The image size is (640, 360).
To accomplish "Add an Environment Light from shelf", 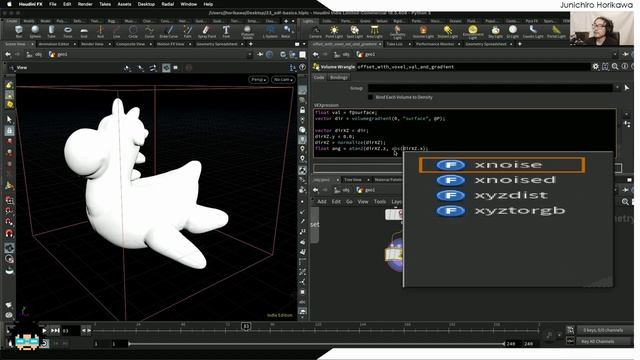I will (473, 32).
